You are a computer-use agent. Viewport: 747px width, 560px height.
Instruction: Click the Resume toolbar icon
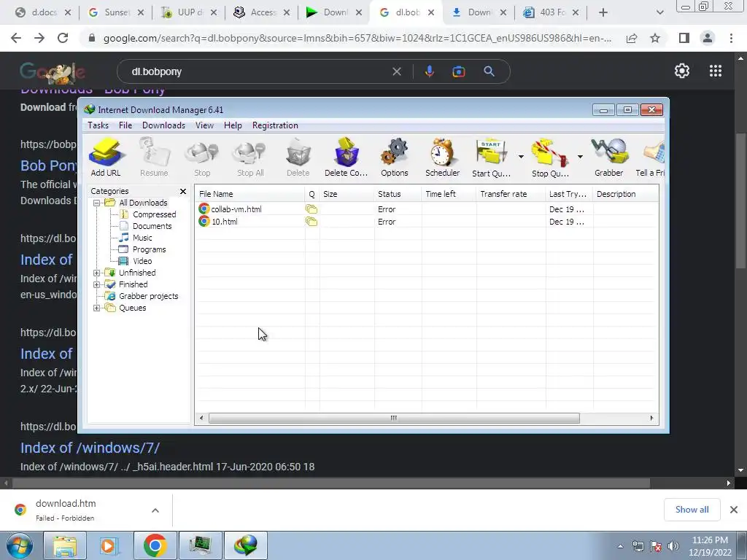(154, 157)
